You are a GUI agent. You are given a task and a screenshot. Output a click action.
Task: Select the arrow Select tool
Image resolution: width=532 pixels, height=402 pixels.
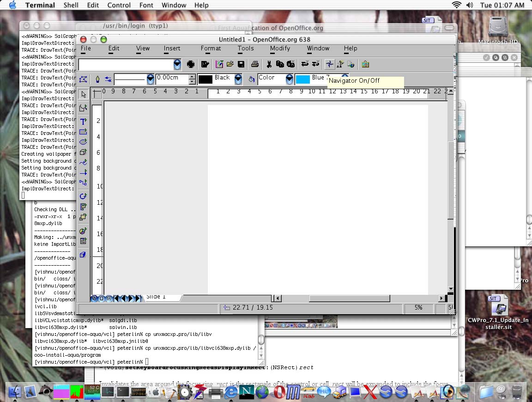click(x=84, y=94)
